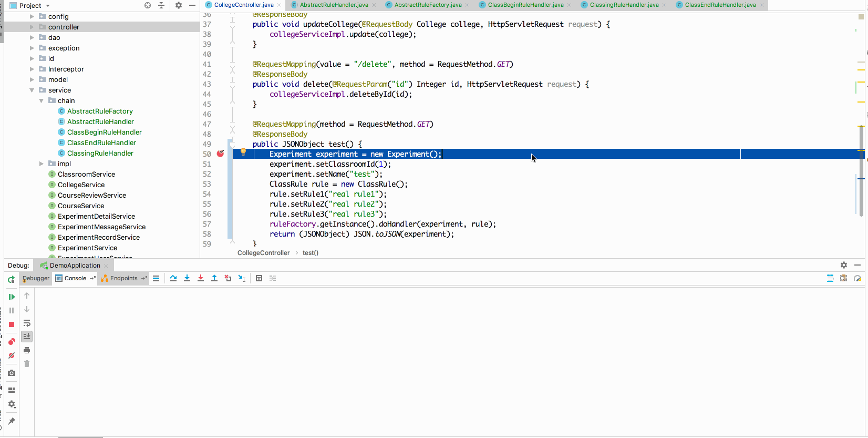Click the editor vertical scrollbar
Screen dimensions: 868x438
point(861,171)
